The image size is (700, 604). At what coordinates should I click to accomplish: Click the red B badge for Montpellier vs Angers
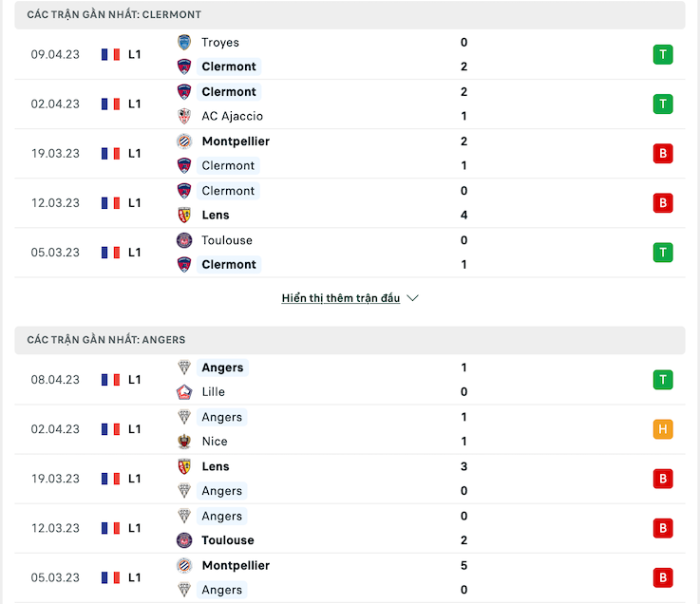(x=663, y=577)
